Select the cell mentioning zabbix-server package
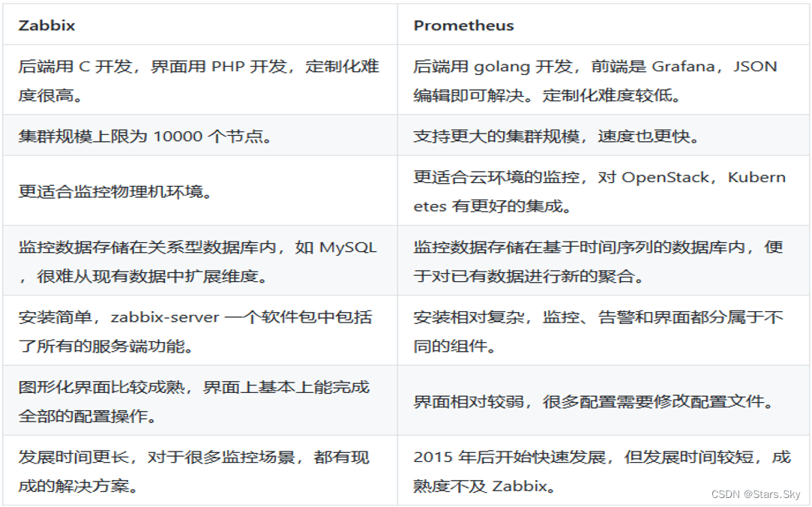This screenshot has width=812, height=507. [200, 331]
